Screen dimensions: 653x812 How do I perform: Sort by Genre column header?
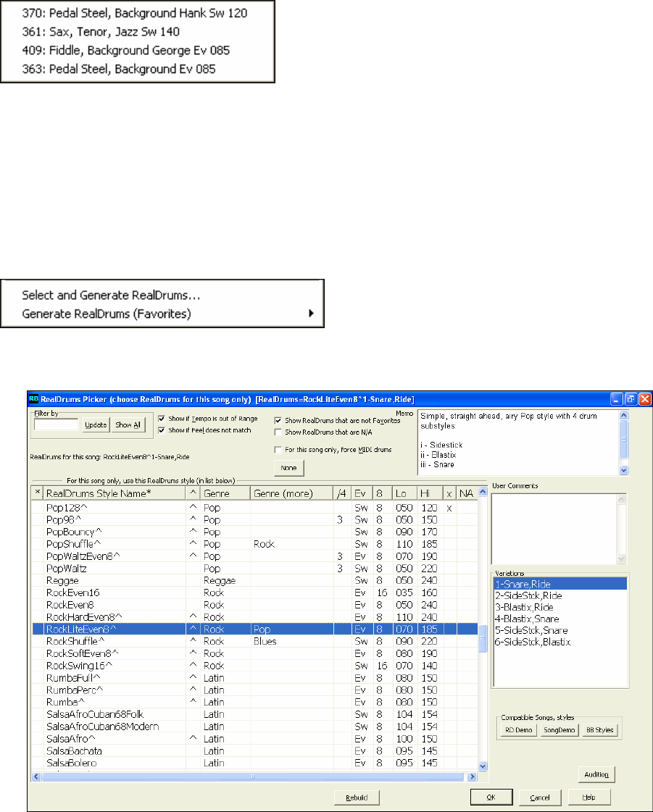click(x=225, y=493)
